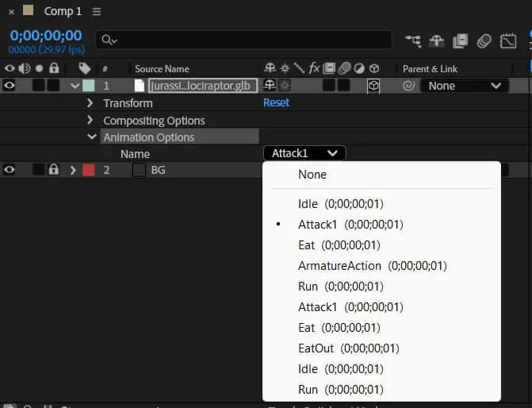The height and width of the screenshot is (408, 532).
Task: Choose ArmatureAction from the animation list
Action: (x=339, y=266)
